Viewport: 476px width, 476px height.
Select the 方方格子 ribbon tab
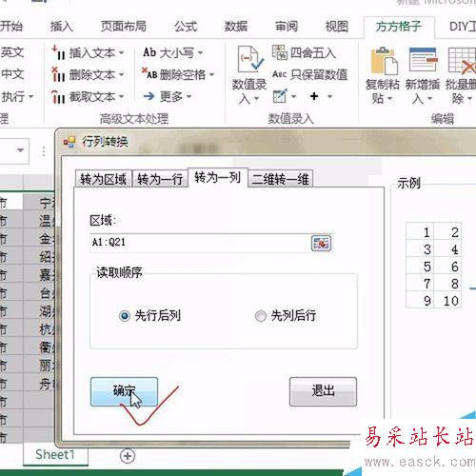point(399,27)
